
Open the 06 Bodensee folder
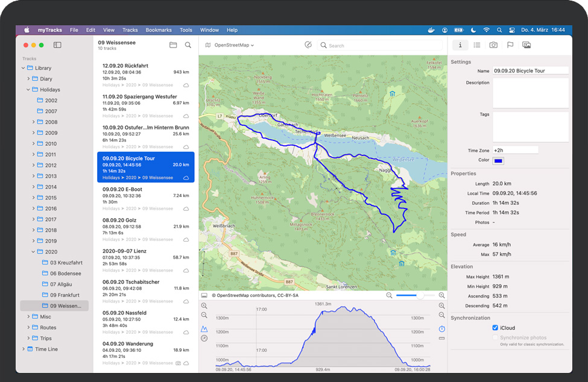(66, 274)
